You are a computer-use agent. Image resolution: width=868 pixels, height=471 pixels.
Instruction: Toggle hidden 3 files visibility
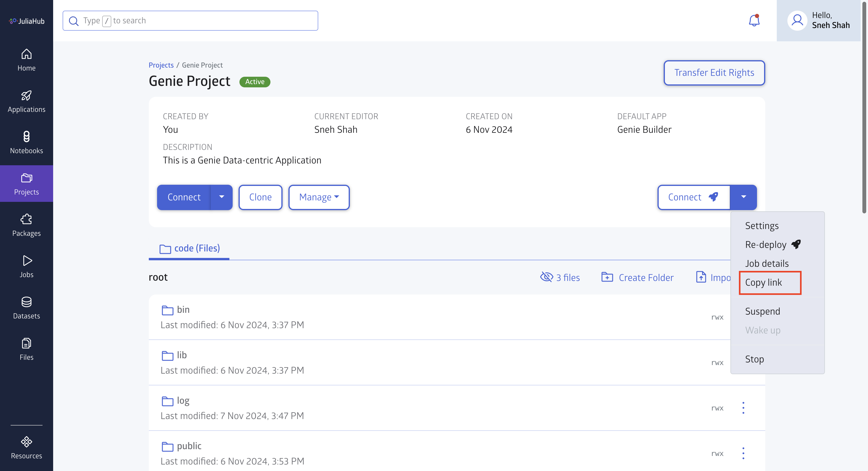tap(560, 277)
